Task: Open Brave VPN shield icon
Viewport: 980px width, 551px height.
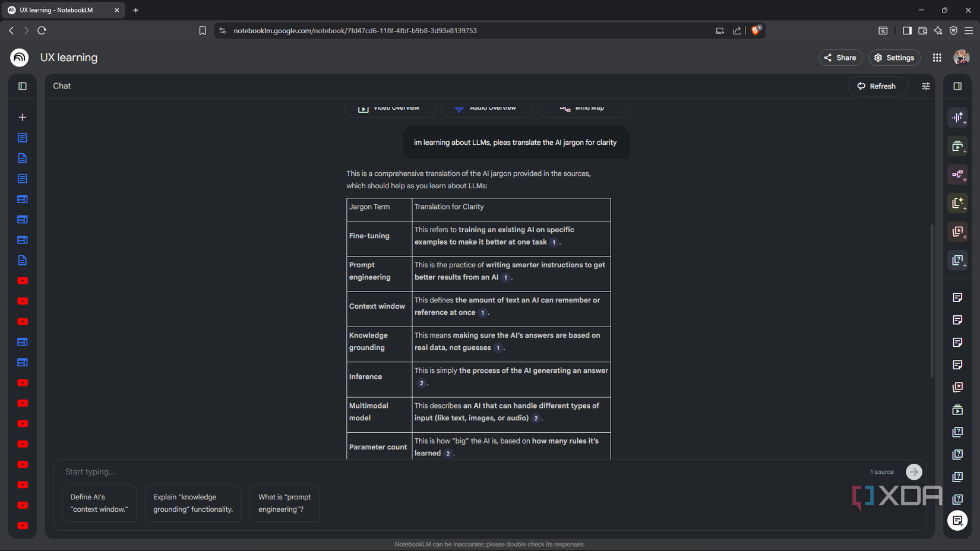Action: 953,30
